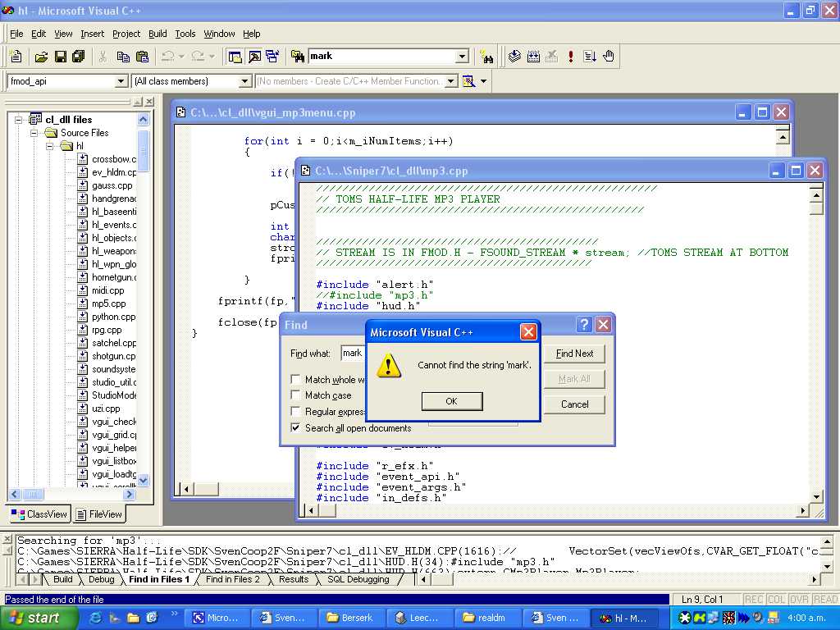The height and width of the screenshot is (630, 840).
Task: Click the Copy toolbar icon
Action: [x=123, y=57]
